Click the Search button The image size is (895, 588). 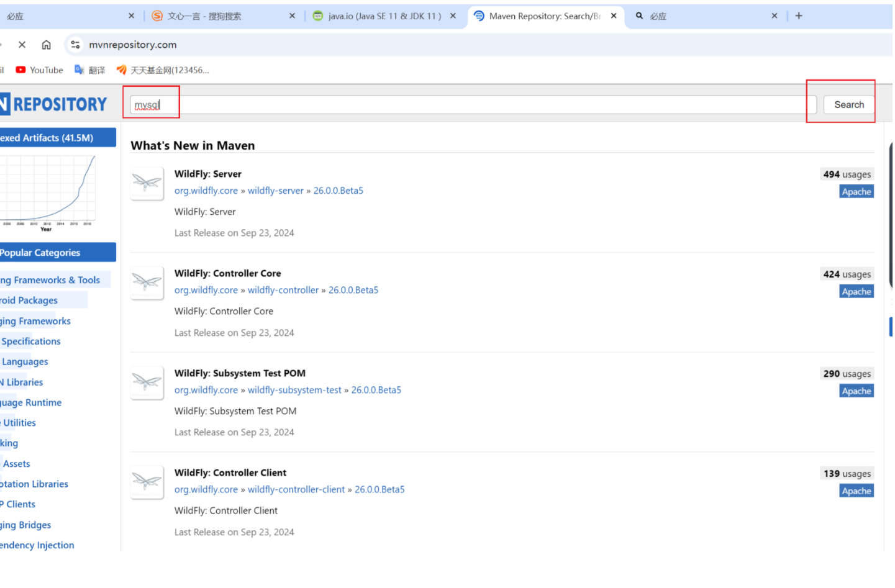click(848, 105)
